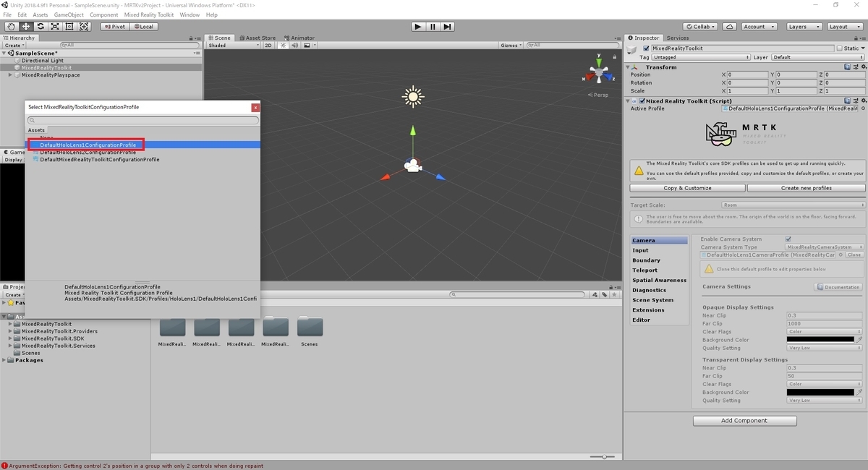Toggle Pivot handle position
The width and height of the screenshot is (868, 470).
(114, 27)
